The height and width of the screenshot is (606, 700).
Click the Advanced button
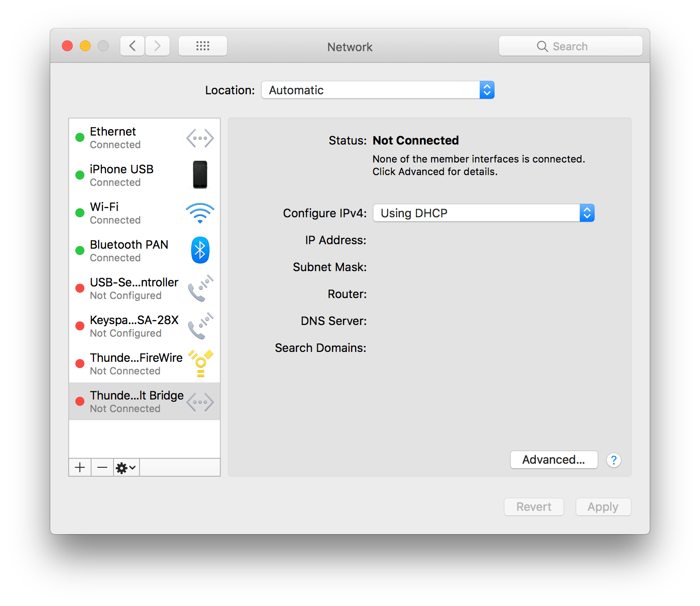(x=554, y=459)
